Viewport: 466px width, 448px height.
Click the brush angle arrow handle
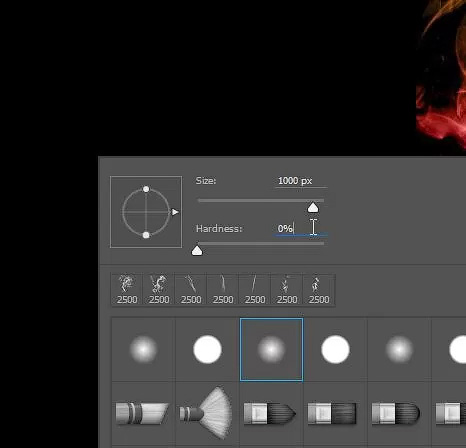click(x=175, y=212)
